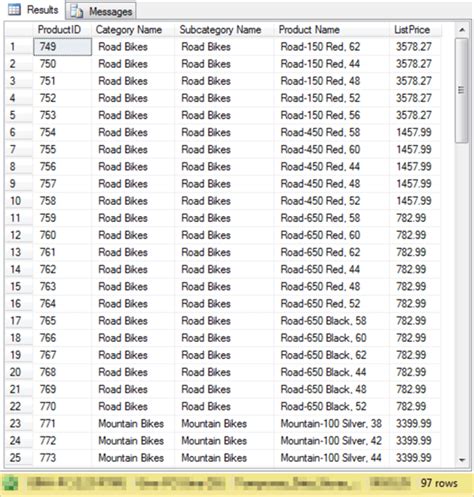Click ListPrice 3578.27 in row 1
The width and height of the screenshot is (474, 497).
point(414,47)
